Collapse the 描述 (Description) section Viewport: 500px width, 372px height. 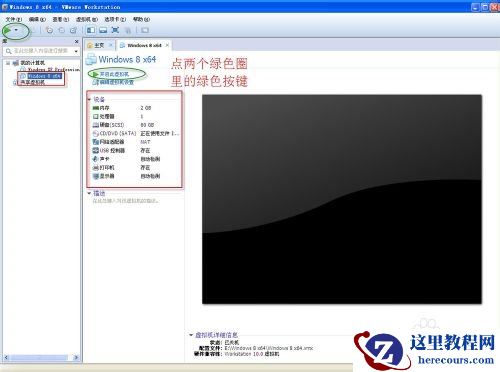[x=89, y=193]
